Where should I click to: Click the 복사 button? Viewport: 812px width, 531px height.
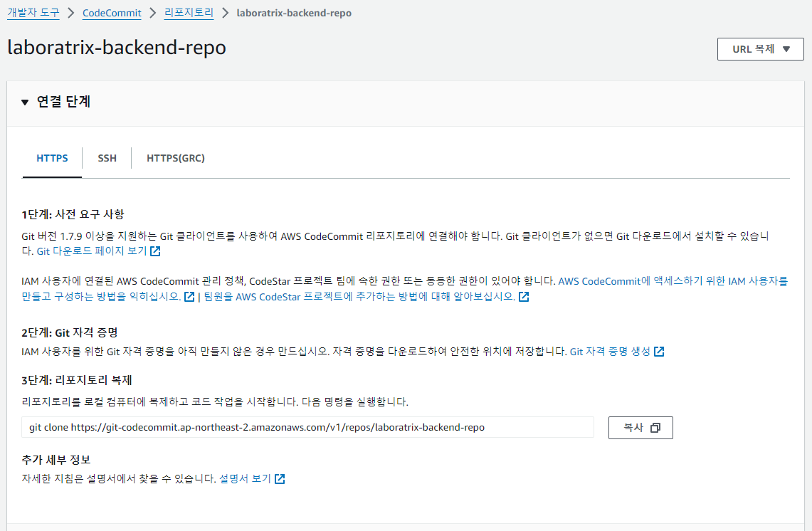click(x=640, y=427)
